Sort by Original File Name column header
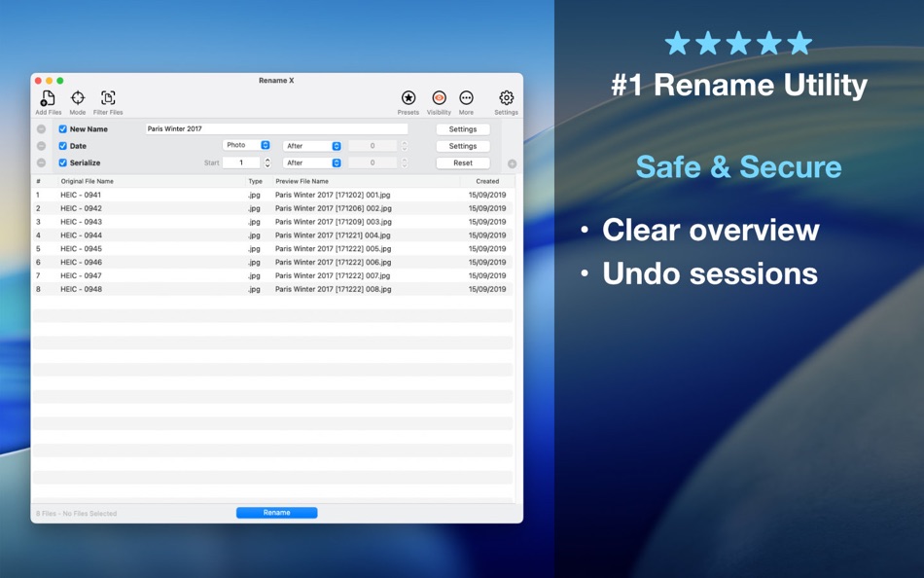This screenshot has height=578, width=924. click(x=88, y=181)
